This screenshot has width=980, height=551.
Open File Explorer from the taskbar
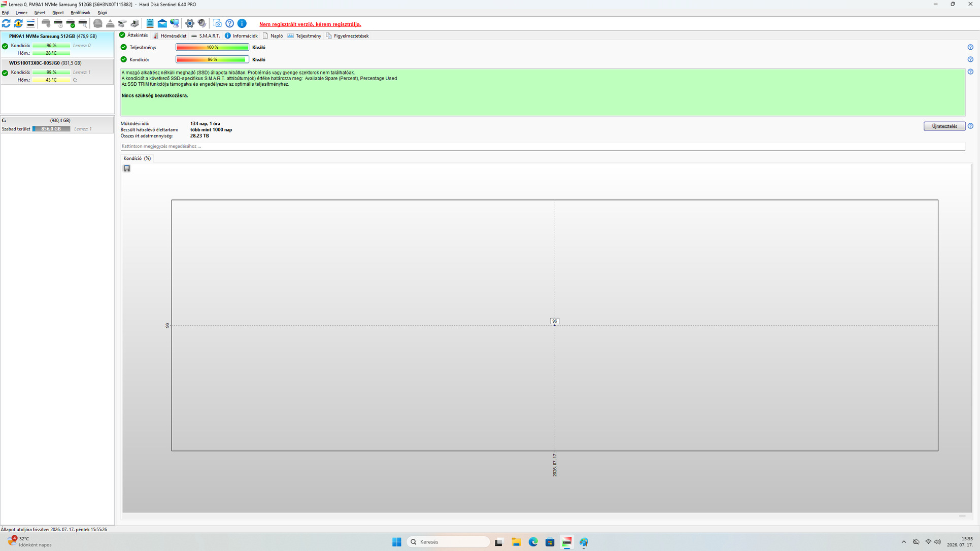[x=516, y=542]
